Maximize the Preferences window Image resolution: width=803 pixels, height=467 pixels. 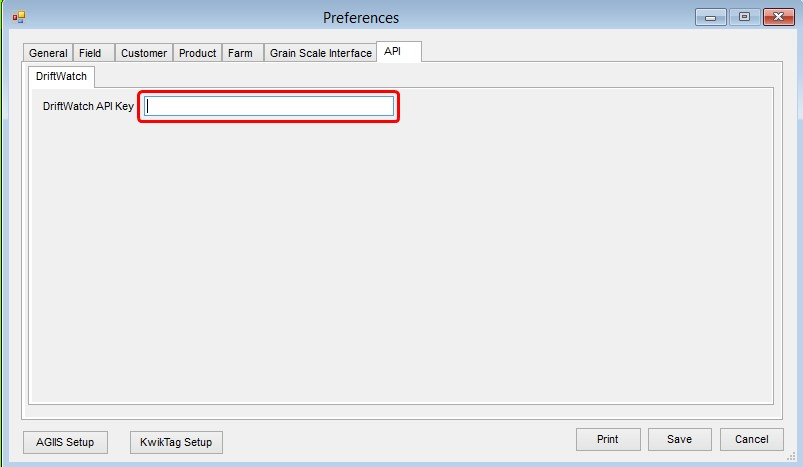(x=745, y=17)
